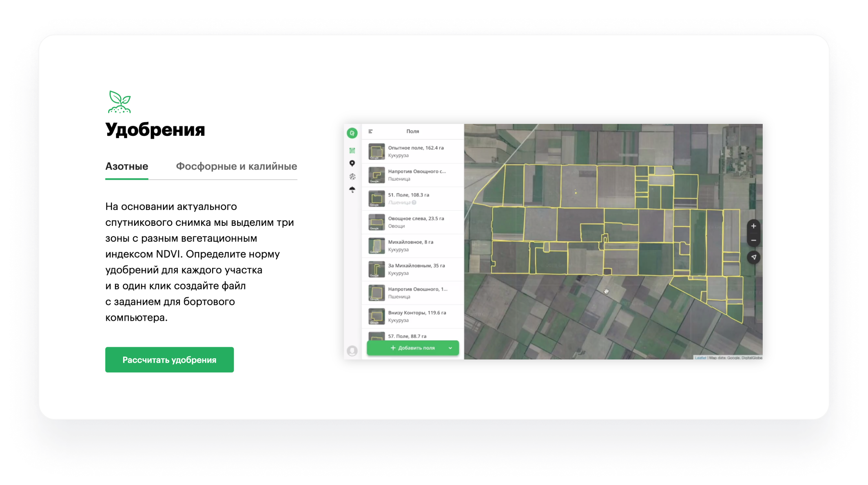The height and width of the screenshot is (485, 868).
Task: Click the plant sprout fertilizer icon
Action: (x=120, y=102)
